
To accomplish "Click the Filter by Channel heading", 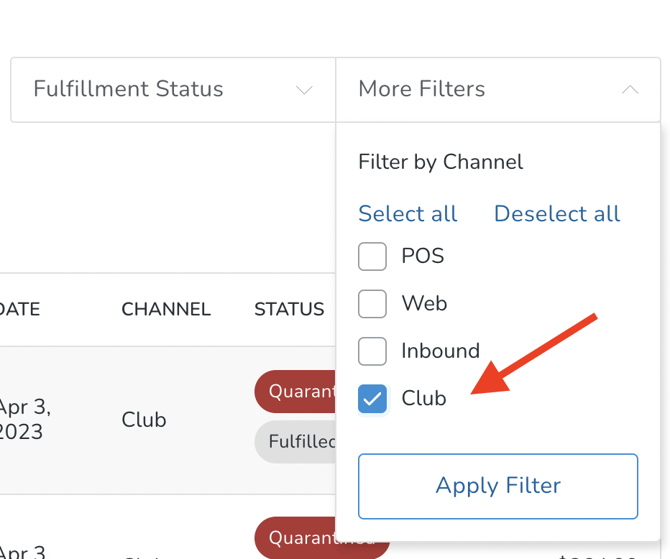I will pyautogui.click(x=440, y=162).
